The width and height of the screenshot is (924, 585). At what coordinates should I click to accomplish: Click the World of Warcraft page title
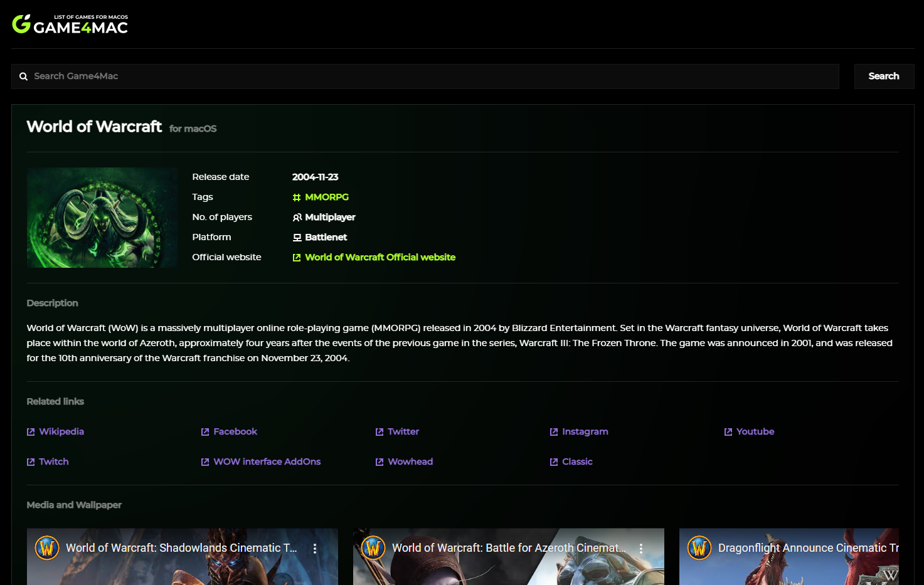pos(94,127)
